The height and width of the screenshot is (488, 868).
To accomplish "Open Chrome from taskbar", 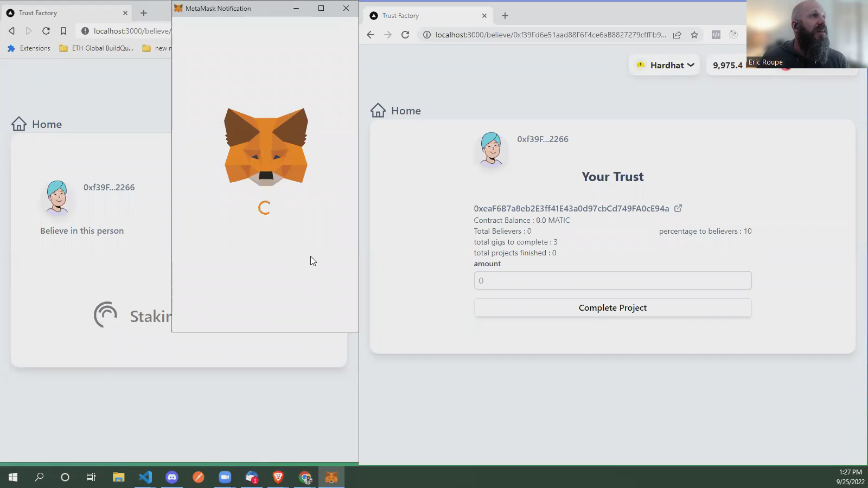I will [x=305, y=477].
